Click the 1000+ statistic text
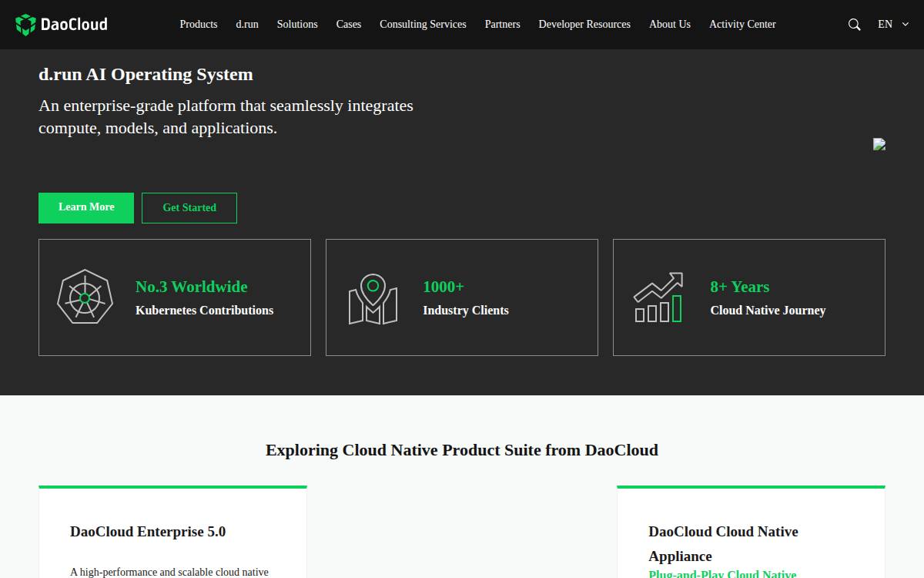 444,287
